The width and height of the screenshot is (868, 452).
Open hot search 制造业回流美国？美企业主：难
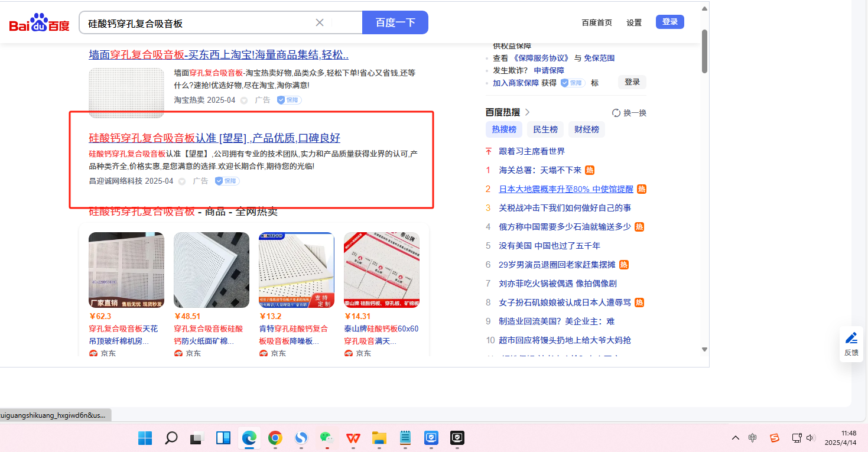point(557,321)
